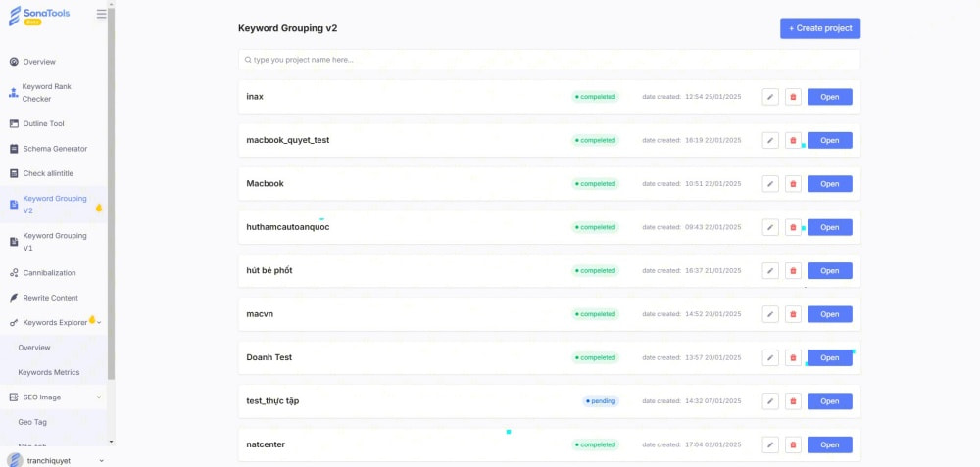
Task: Click edit icon for test_thực tập project
Action: click(x=770, y=401)
